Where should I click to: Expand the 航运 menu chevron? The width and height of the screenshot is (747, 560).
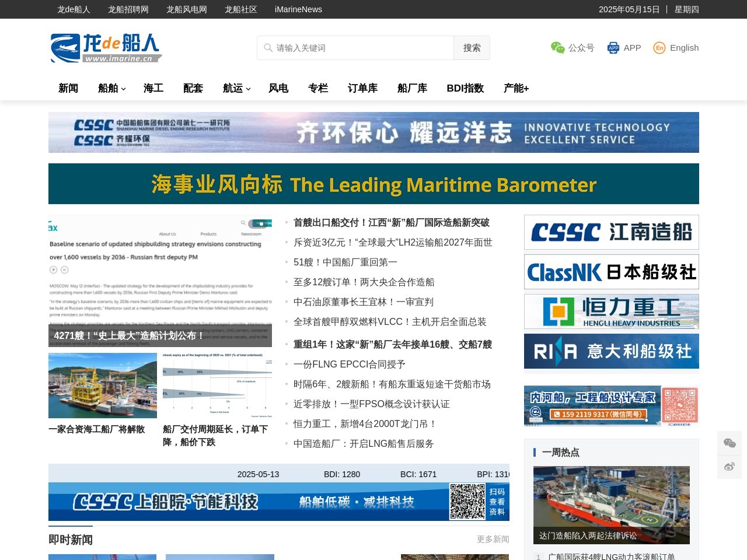pyautogui.click(x=248, y=89)
